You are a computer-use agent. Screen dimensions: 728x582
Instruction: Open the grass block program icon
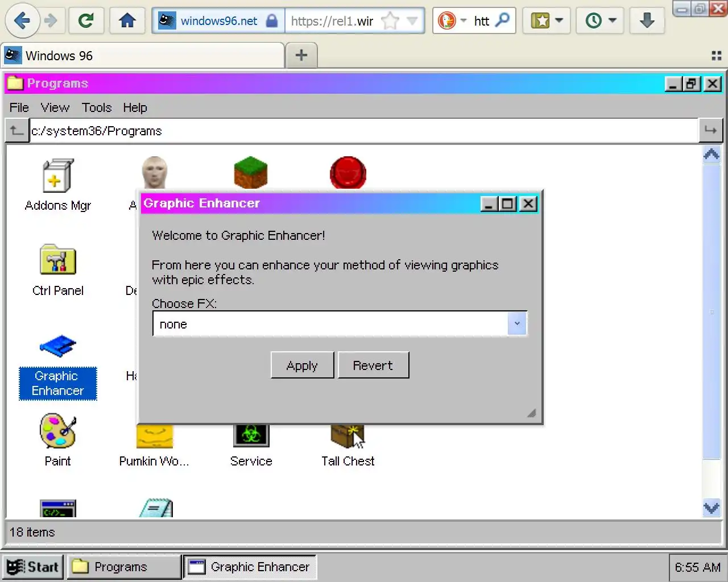click(251, 173)
